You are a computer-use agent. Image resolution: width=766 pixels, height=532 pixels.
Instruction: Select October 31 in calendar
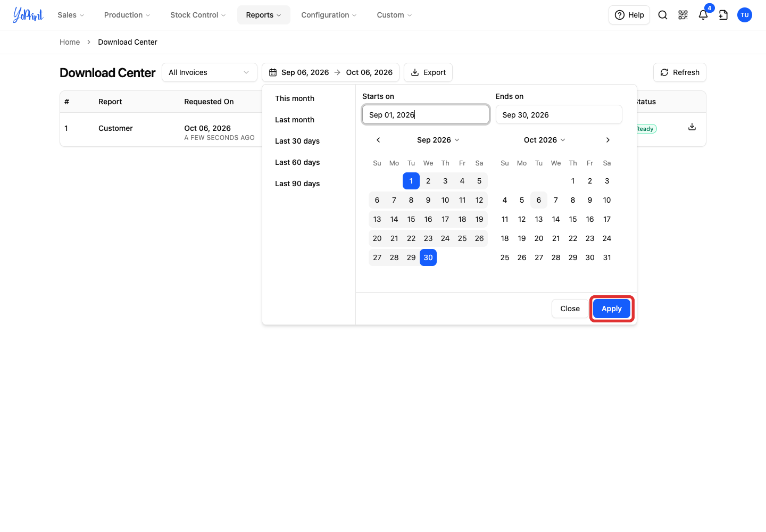click(x=607, y=257)
